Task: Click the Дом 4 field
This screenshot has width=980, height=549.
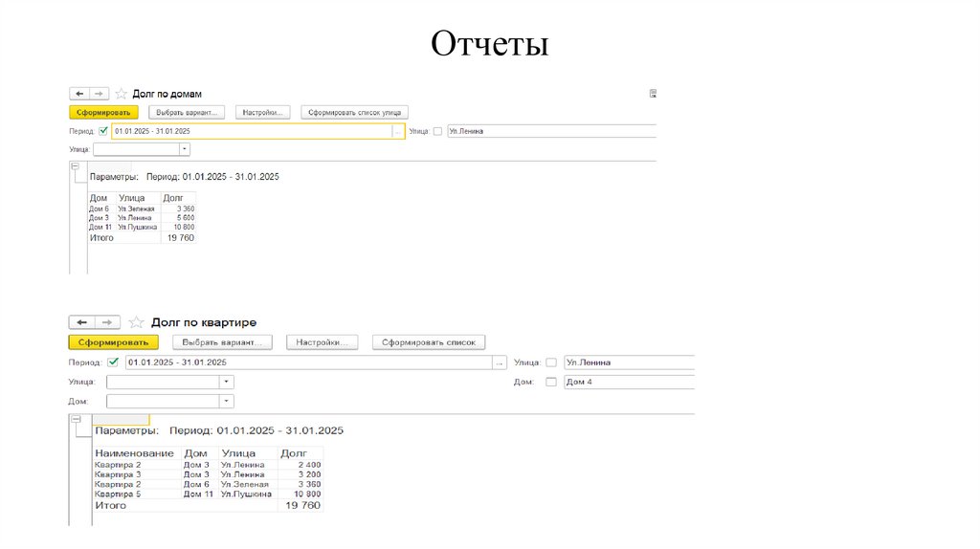Action: 629,382
